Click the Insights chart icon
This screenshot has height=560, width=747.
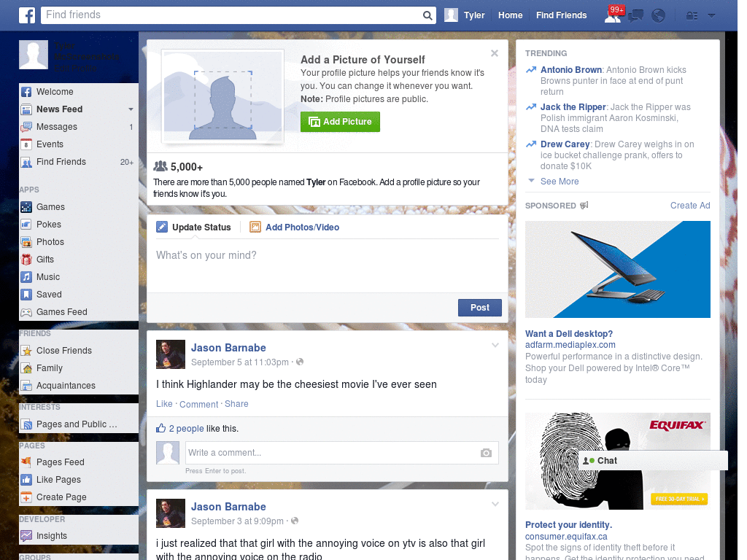[x=26, y=536]
